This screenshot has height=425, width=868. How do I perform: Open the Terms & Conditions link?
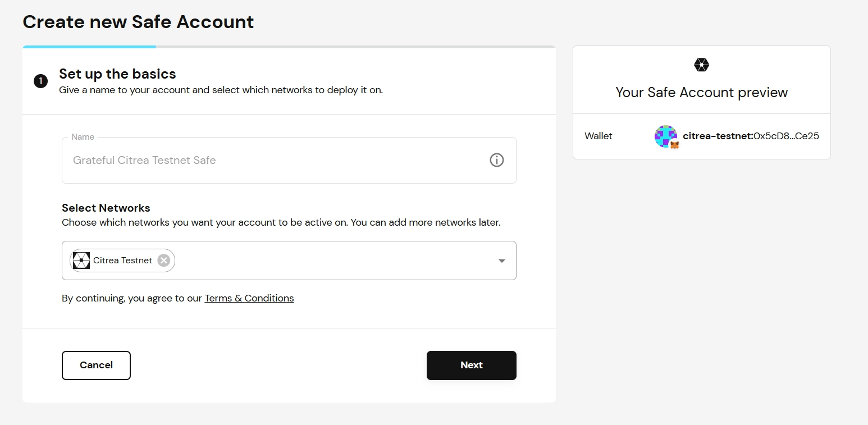(x=249, y=298)
